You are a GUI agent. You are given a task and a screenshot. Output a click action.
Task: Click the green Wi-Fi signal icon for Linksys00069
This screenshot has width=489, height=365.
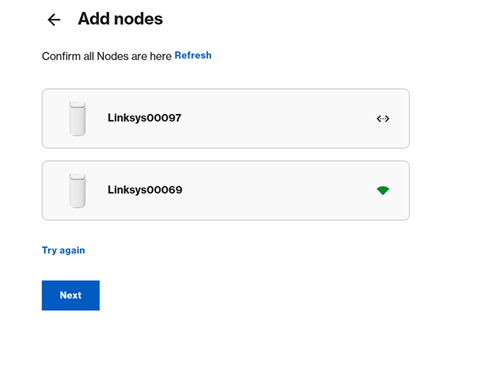coord(383,190)
